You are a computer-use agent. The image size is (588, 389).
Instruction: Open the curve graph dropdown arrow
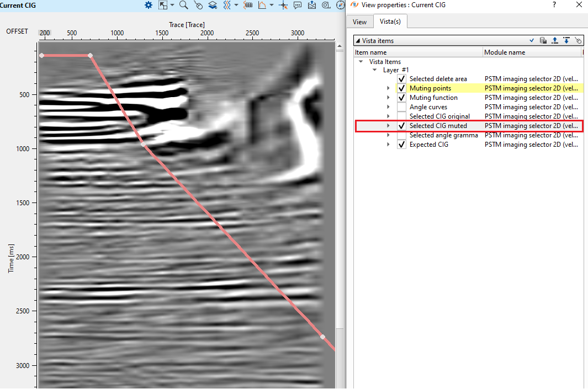(x=272, y=6)
